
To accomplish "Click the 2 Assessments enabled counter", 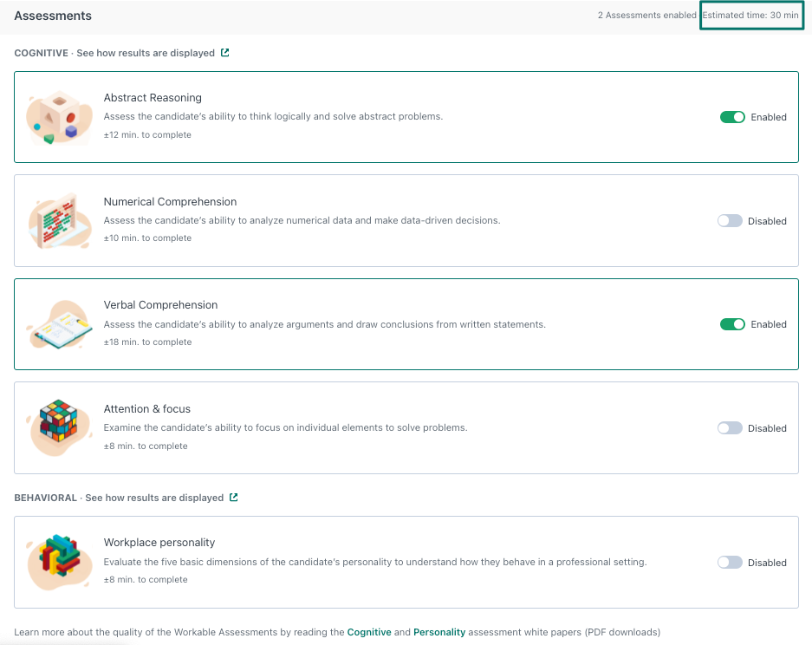I will [x=647, y=15].
